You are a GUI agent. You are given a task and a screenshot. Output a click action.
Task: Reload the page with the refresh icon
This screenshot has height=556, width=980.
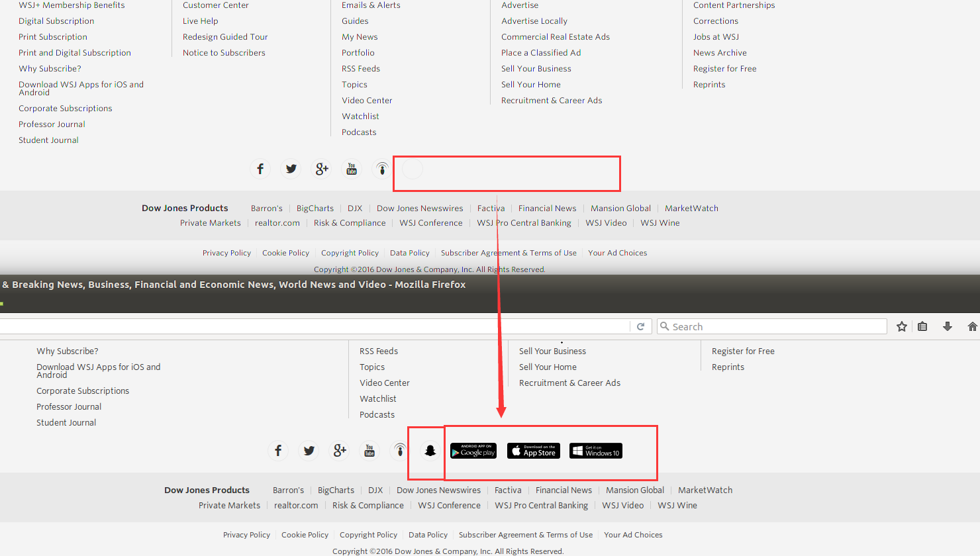pos(640,326)
